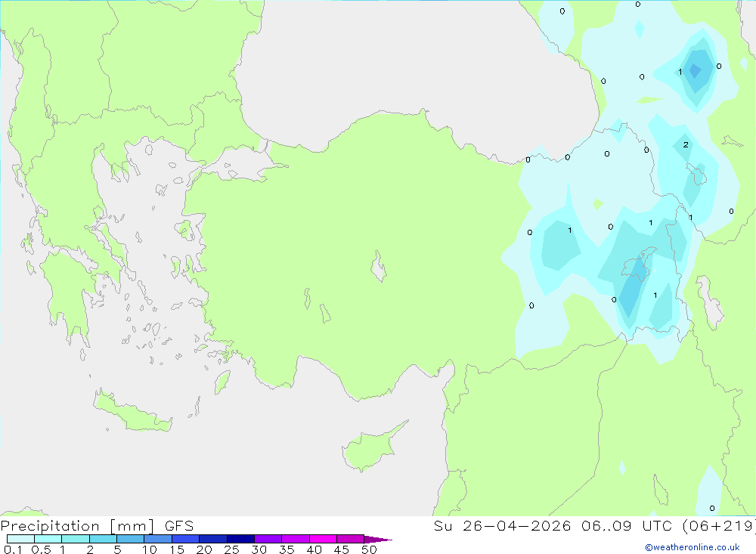Screen dimensions: 756x554
Task: Click the 45–50 mm legend swatch
Action: [x=350, y=539]
